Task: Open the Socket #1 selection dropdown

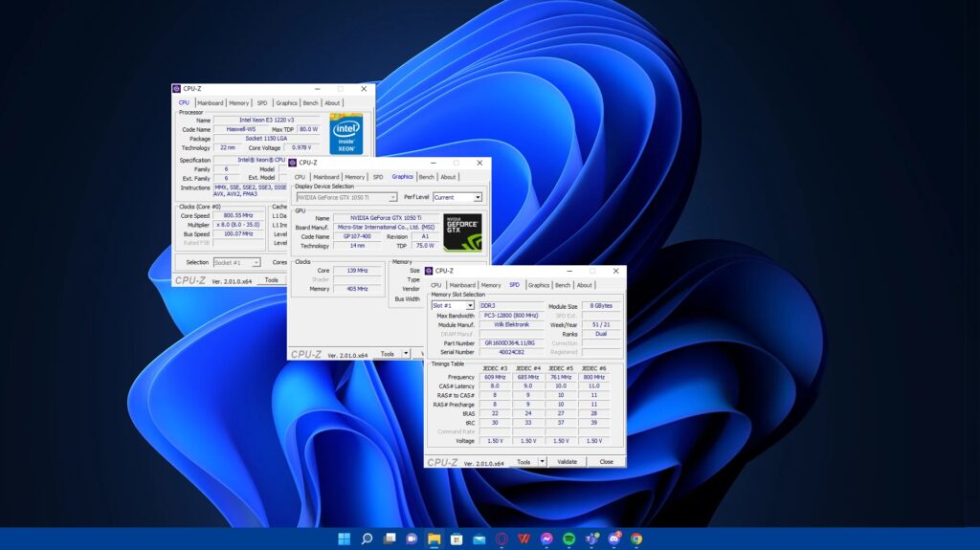Action: (237, 262)
